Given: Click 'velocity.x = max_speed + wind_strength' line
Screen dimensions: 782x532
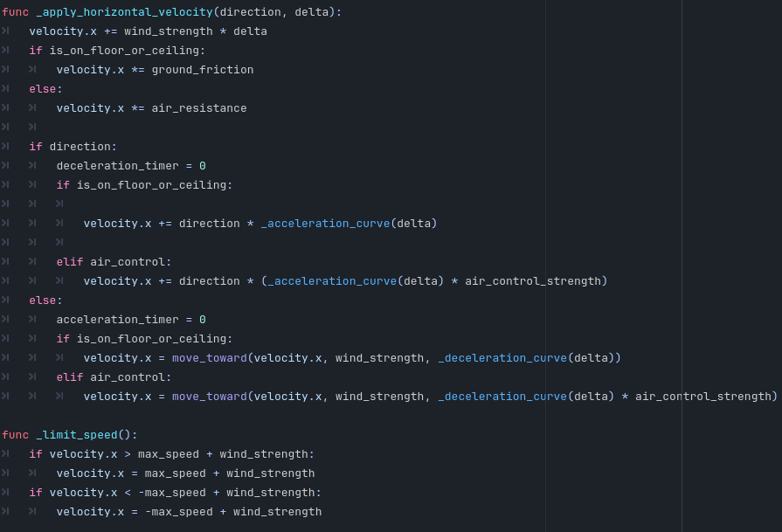Looking at the screenshot, I should pyautogui.click(x=185, y=473).
